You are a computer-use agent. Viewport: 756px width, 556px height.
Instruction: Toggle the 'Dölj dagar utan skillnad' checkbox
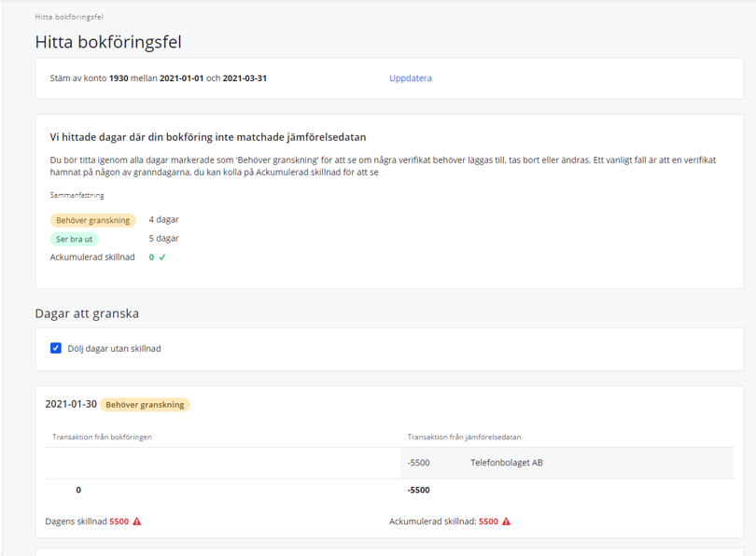coord(56,348)
